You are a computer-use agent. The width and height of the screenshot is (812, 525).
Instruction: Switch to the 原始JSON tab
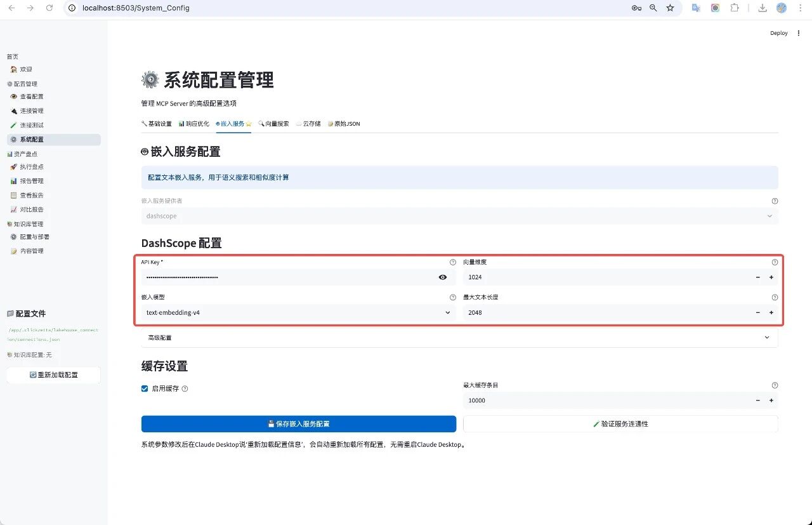pos(344,124)
